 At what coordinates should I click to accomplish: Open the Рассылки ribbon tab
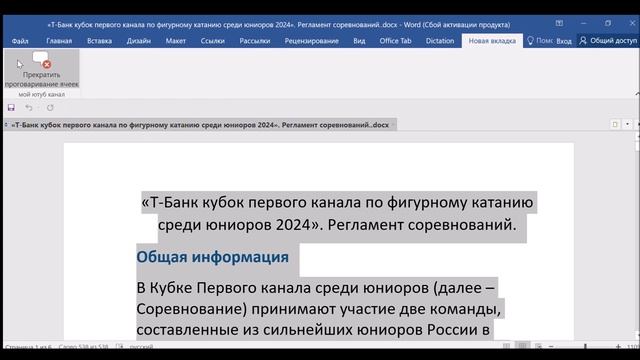click(255, 41)
